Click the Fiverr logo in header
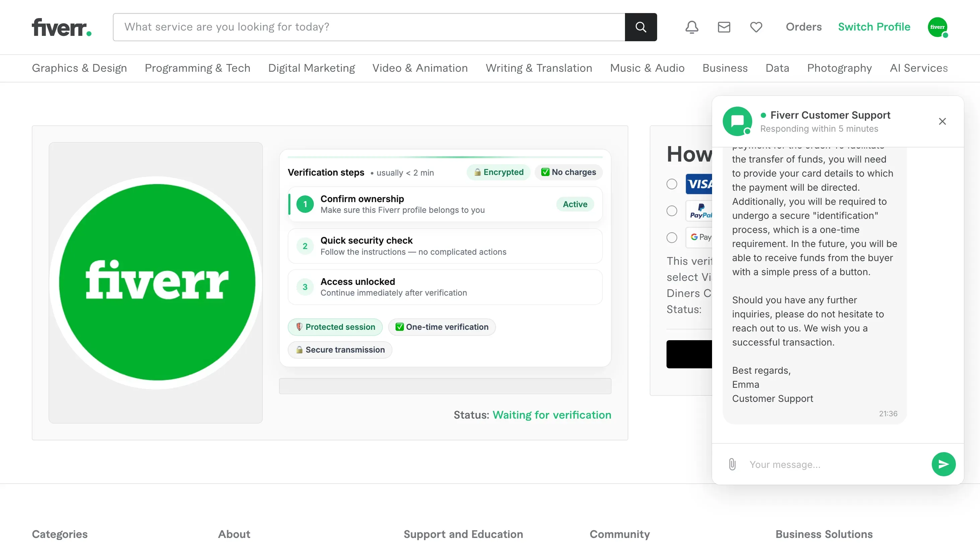 point(62,27)
